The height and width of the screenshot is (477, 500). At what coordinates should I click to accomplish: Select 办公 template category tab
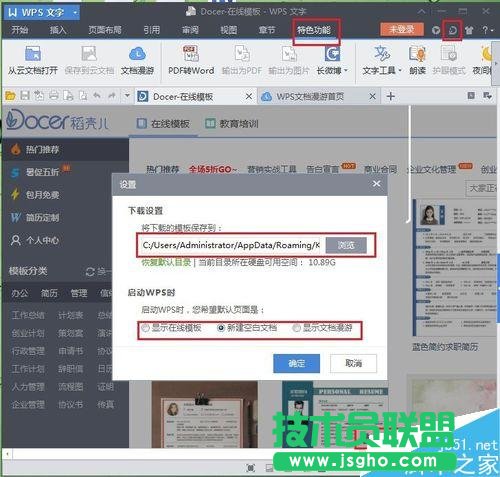tap(20, 293)
